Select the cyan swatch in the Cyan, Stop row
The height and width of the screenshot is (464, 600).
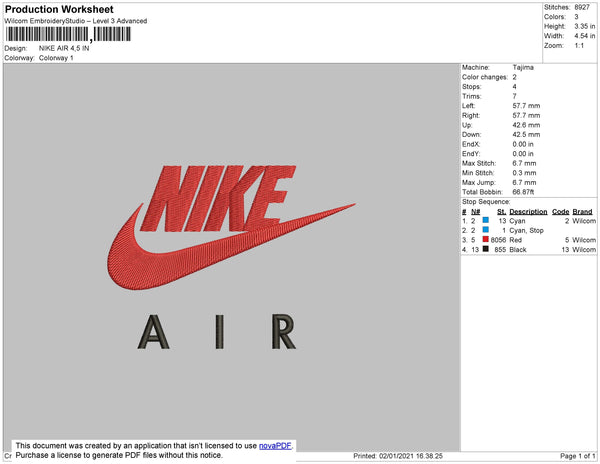(x=486, y=230)
